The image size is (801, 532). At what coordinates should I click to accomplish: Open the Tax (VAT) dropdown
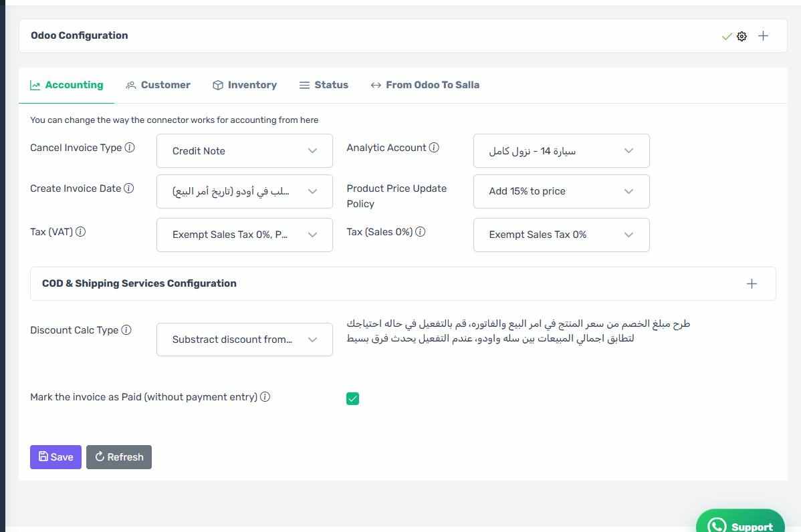pos(245,235)
